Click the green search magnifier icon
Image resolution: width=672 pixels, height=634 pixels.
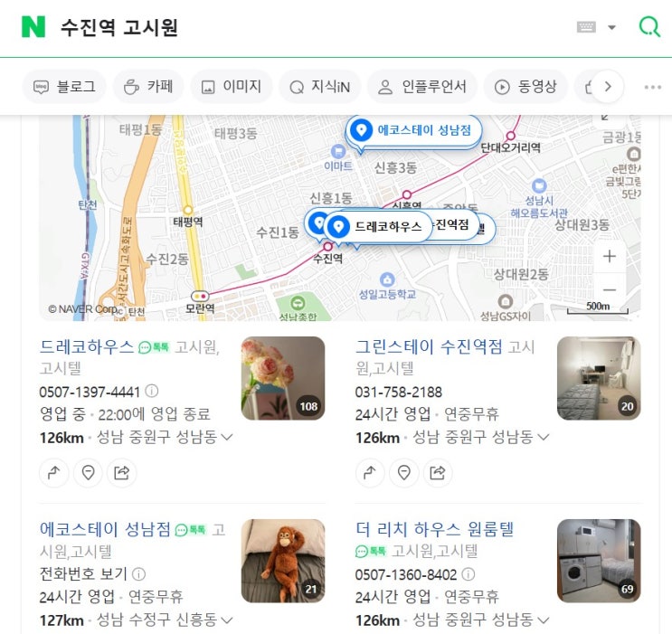(649, 26)
